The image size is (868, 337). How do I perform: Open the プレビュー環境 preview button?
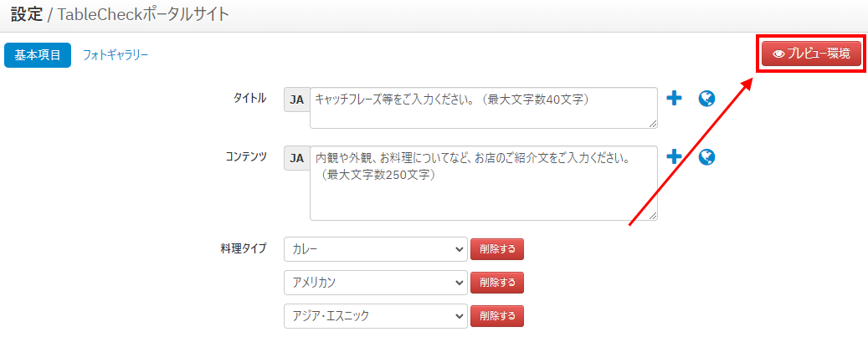(x=811, y=54)
